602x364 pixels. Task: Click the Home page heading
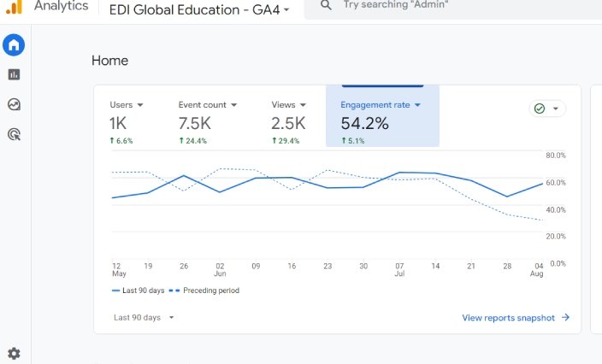pos(109,60)
